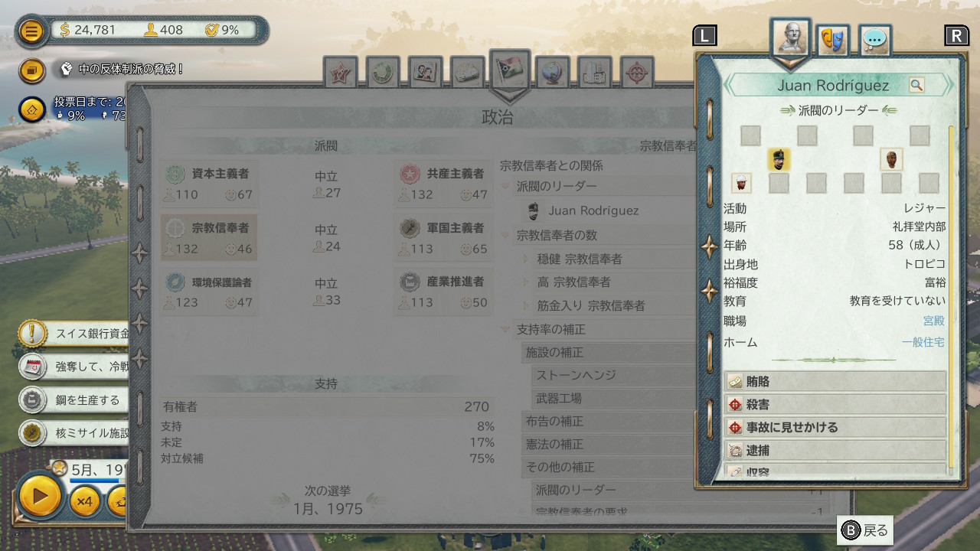Open the crosshair target tab icon
The height and width of the screenshot is (551, 980).
(x=637, y=73)
